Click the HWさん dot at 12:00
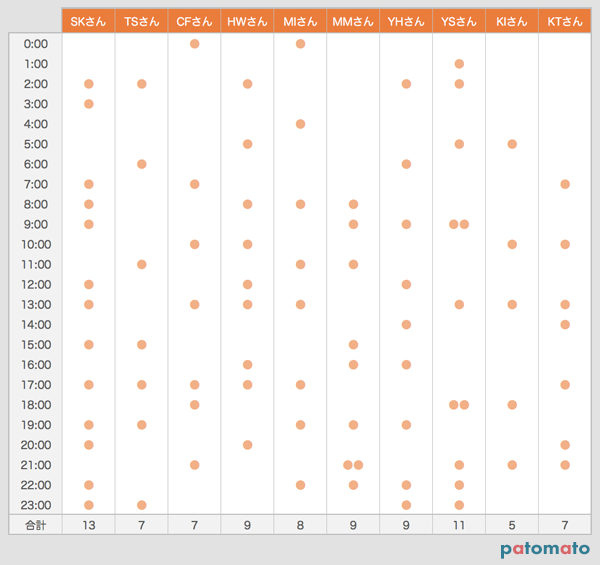The height and width of the screenshot is (565, 600). (x=248, y=285)
